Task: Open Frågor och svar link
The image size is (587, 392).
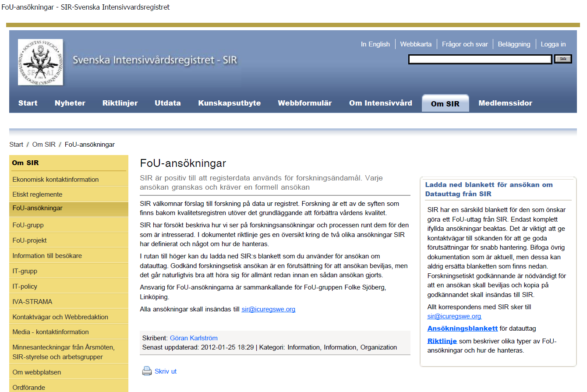Action: [465, 44]
